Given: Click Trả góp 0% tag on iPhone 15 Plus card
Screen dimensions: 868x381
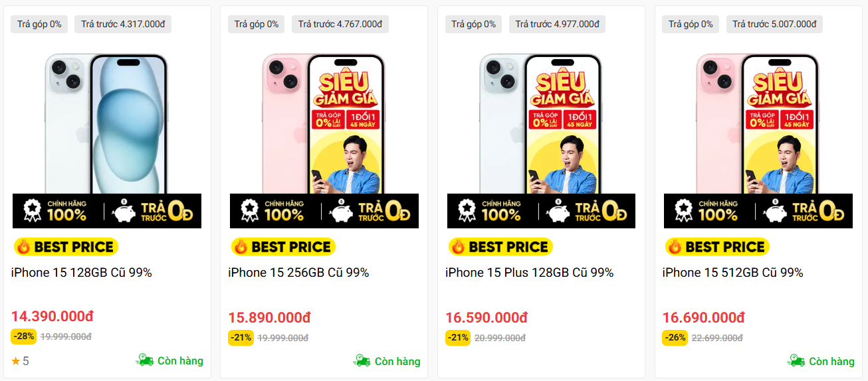Looking at the screenshot, I should [x=474, y=25].
